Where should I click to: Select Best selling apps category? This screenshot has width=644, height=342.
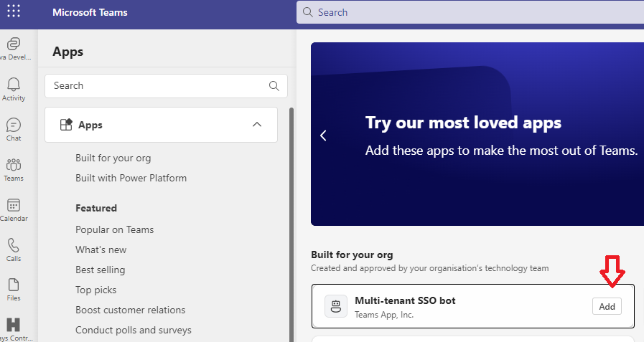click(x=101, y=270)
